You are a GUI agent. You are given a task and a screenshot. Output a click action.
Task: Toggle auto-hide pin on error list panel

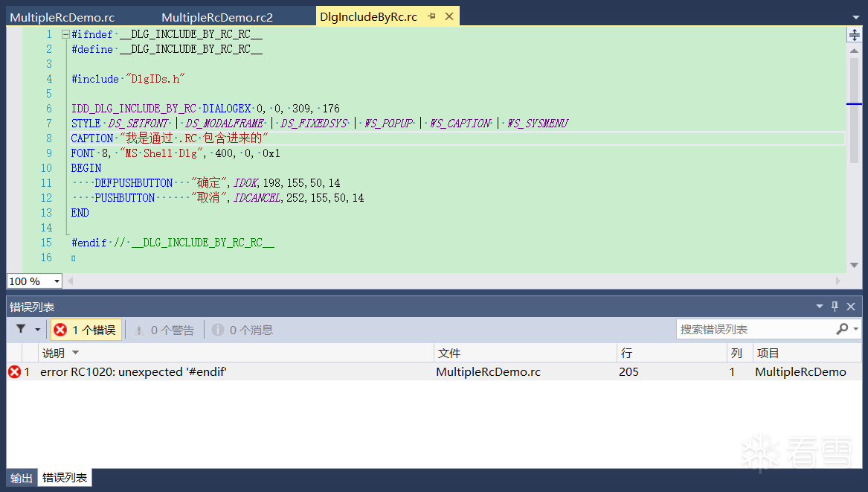pyautogui.click(x=835, y=307)
